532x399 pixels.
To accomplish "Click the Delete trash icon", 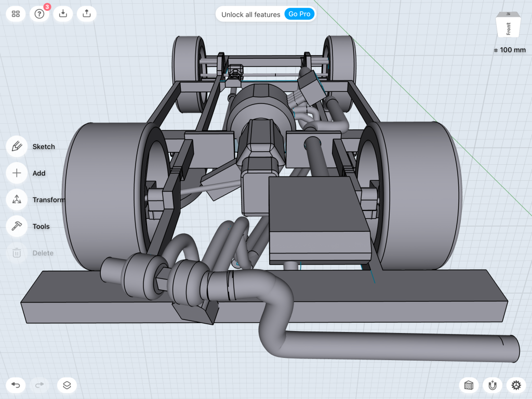I will click(17, 253).
